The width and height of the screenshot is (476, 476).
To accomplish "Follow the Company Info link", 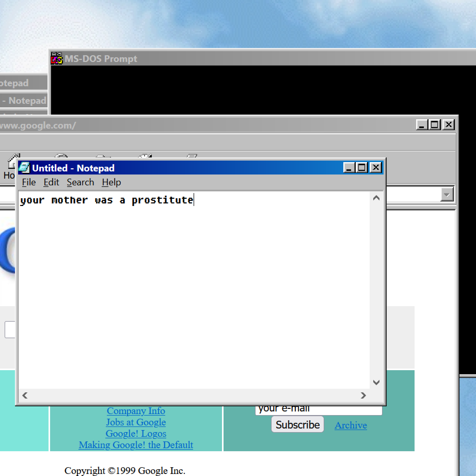I will pyautogui.click(x=136, y=411).
